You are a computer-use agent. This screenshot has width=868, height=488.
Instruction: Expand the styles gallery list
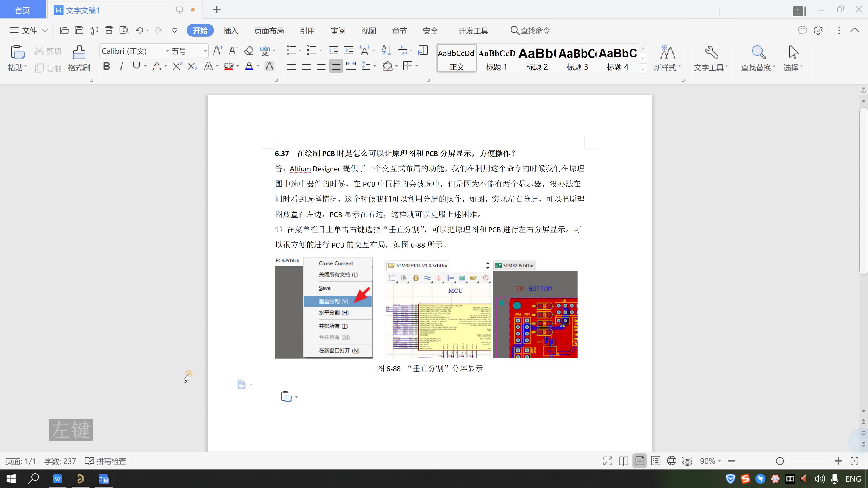643,69
